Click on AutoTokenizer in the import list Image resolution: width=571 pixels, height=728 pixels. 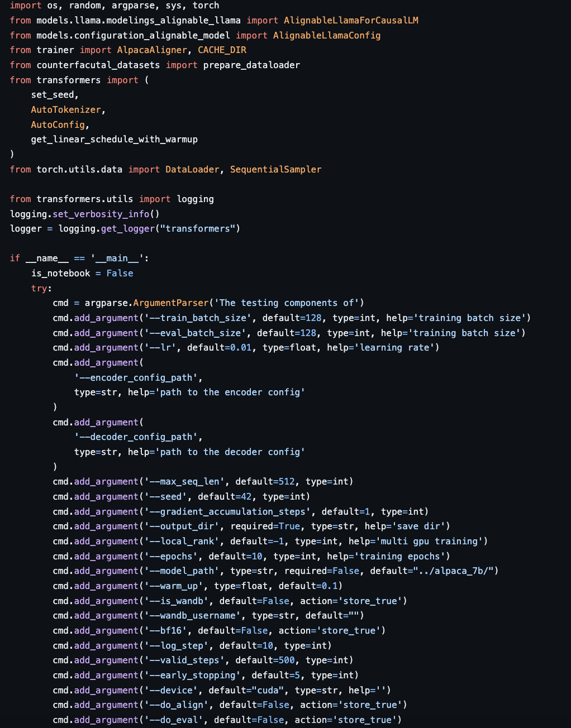coord(66,109)
